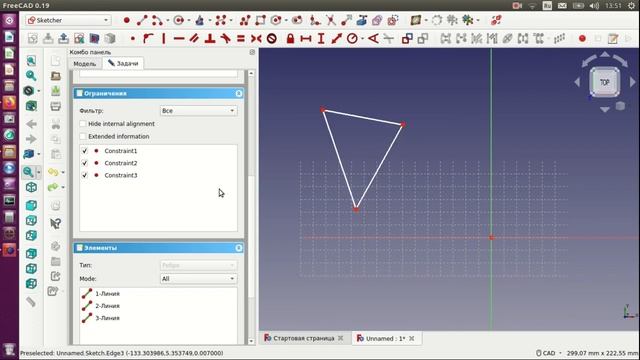Select the External geometry tool
640x360 pixels.
362,20
